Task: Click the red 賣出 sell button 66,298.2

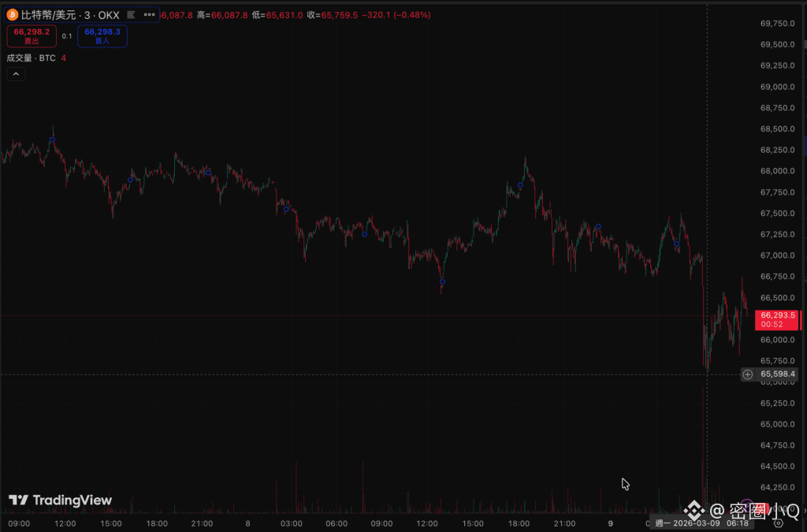Action: point(32,36)
